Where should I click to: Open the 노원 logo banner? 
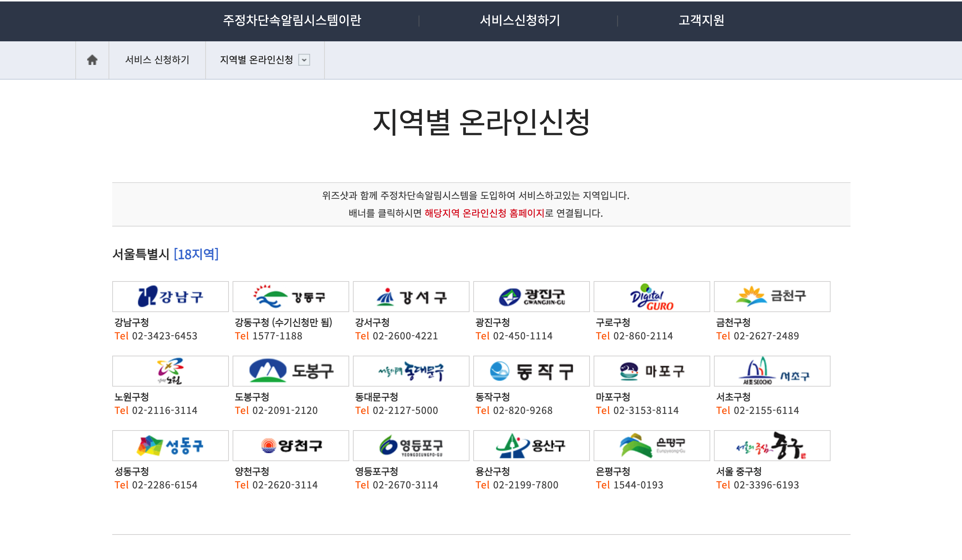click(x=170, y=371)
